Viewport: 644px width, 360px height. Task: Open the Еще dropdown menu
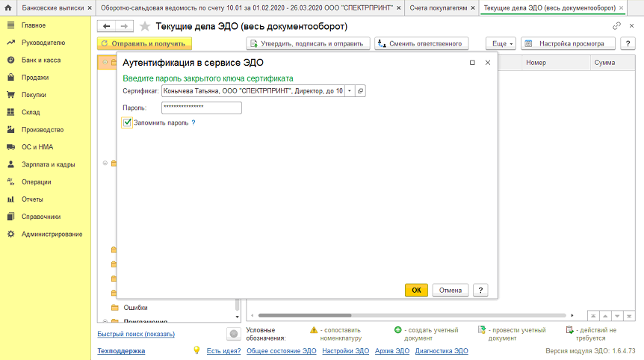tap(501, 43)
